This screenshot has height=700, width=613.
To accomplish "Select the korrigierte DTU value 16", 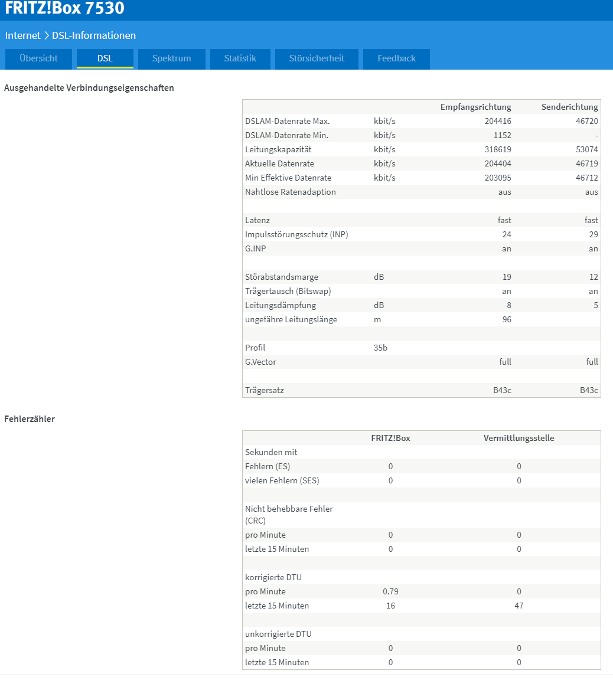I will (x=390, y=606).
